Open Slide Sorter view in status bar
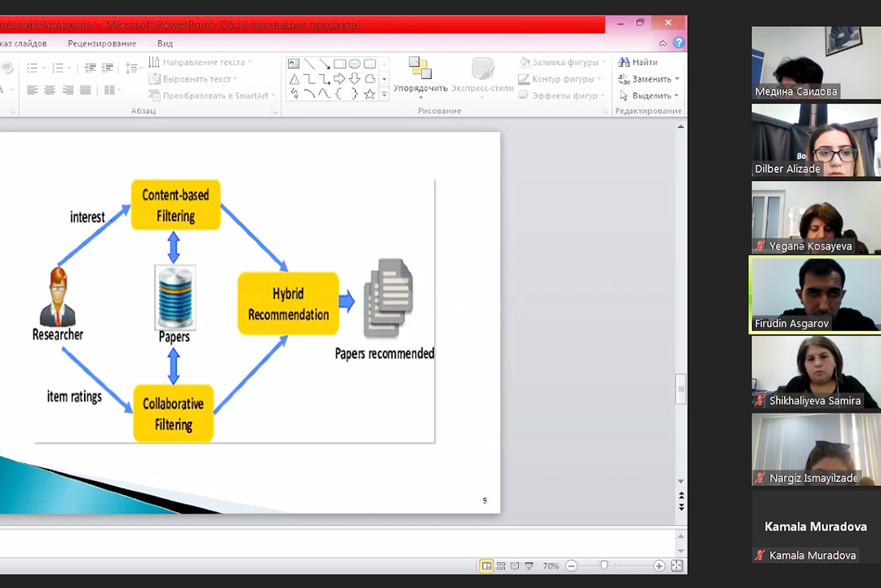881x588 pixels. tap(501, 566)
